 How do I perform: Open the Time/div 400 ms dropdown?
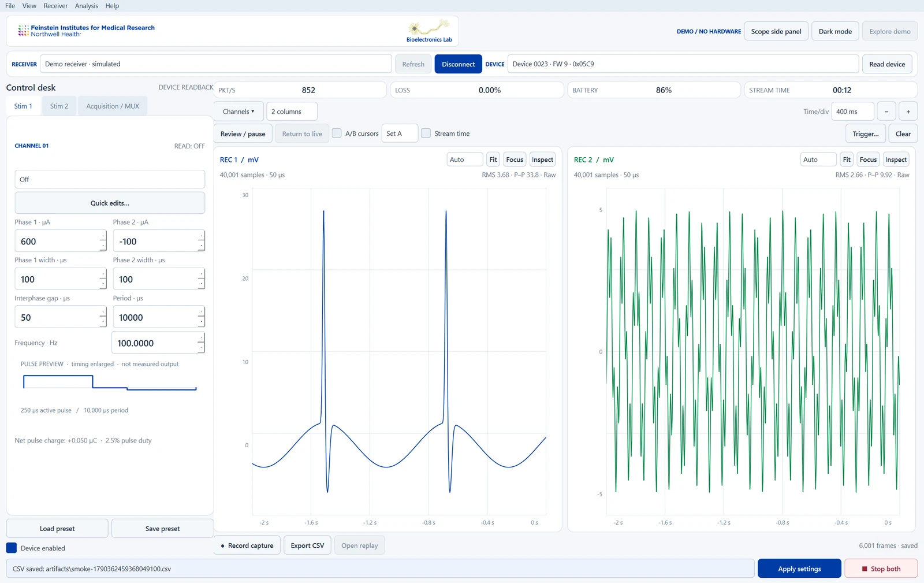click(852, 112)
